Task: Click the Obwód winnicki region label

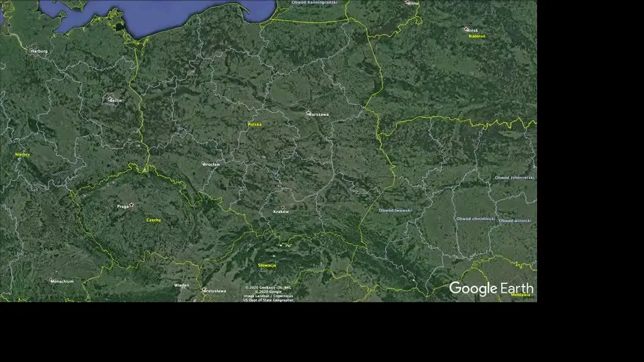Action: point(515,222)
